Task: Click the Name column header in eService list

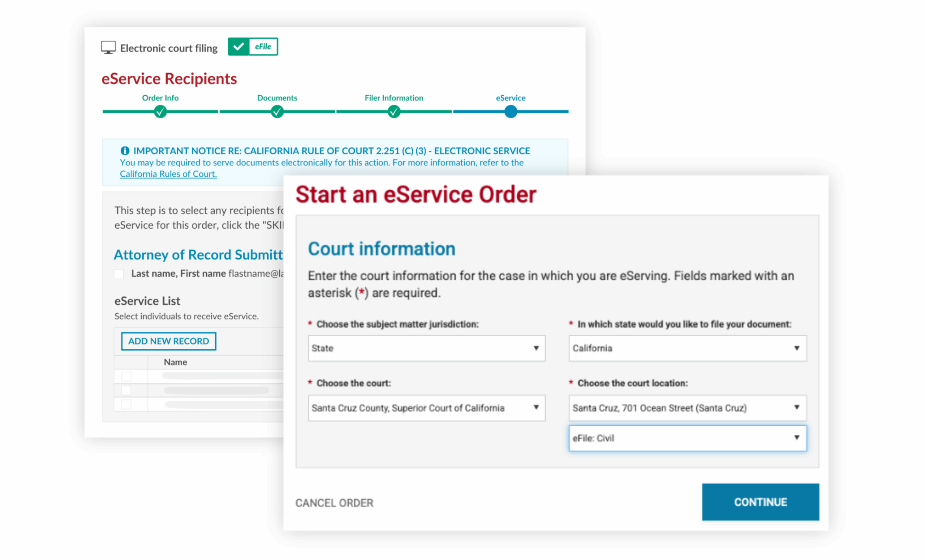Action: [175, 362]
